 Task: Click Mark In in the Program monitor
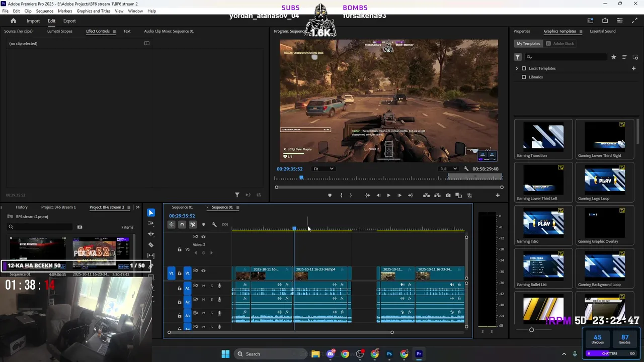[x=341, y=195]
